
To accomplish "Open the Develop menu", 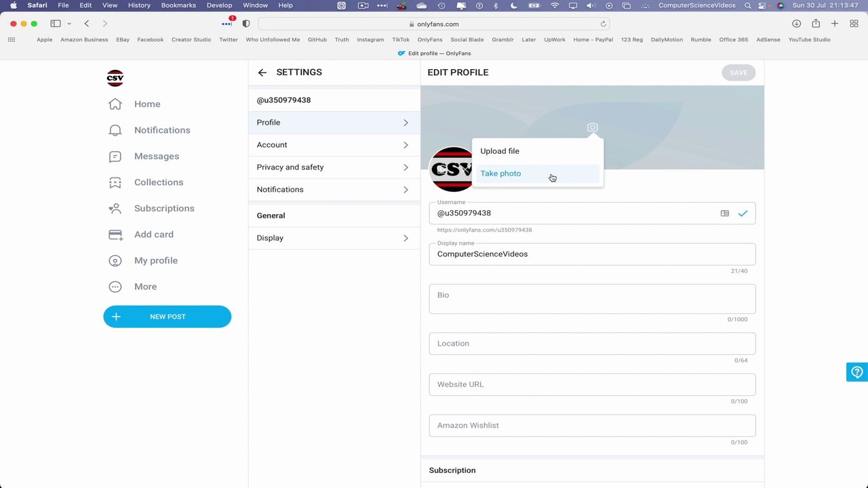I will 219,5.
